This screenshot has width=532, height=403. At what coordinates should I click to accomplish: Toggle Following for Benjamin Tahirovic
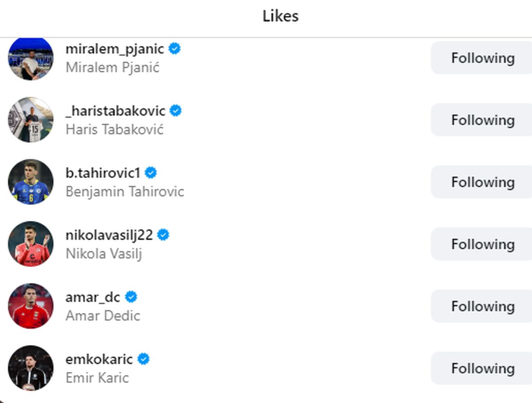(482, 182)
